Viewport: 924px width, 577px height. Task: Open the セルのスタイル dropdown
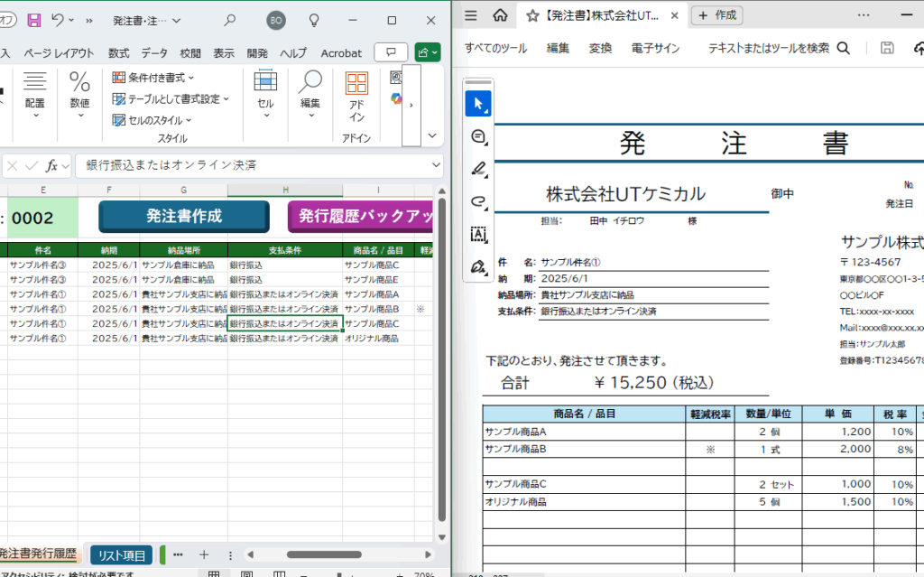(152, 120)
